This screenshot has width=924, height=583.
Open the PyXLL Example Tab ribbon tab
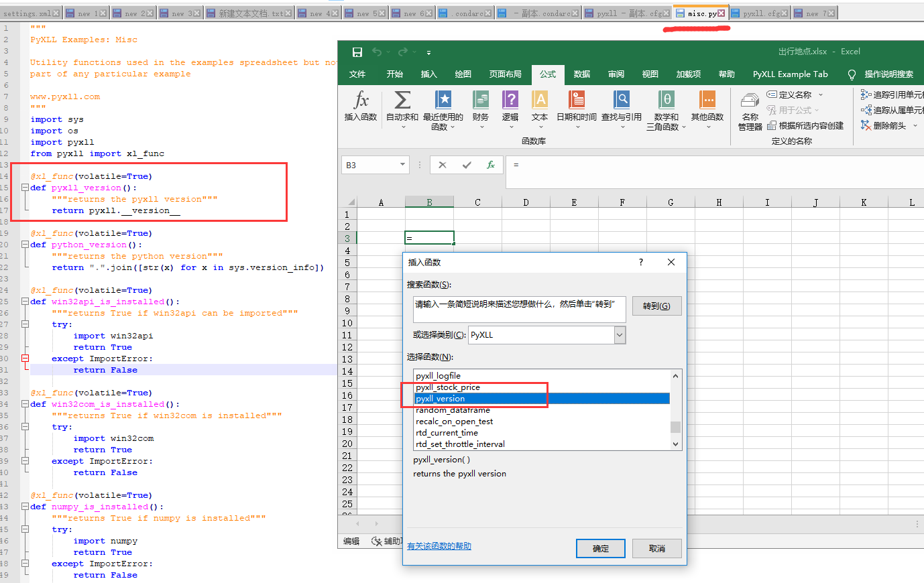click(790, 74)
